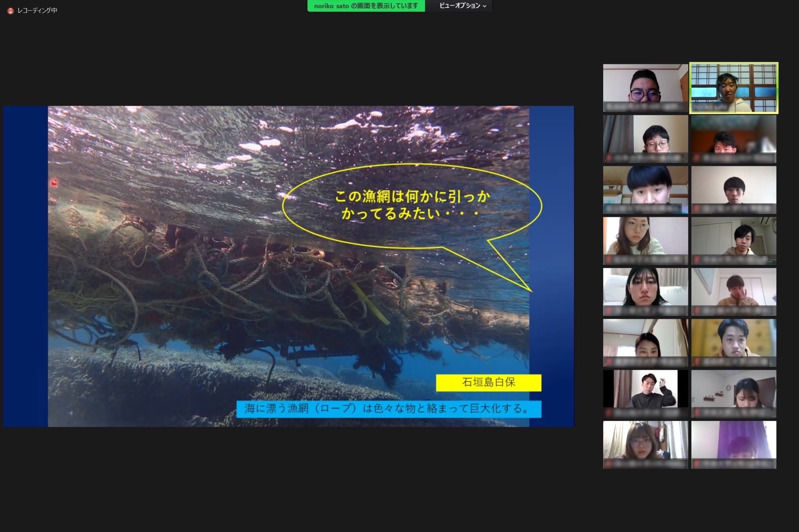Screen dimensions: 799x532
Task: Click small red marker on slide's left edge
Action: 54,182
